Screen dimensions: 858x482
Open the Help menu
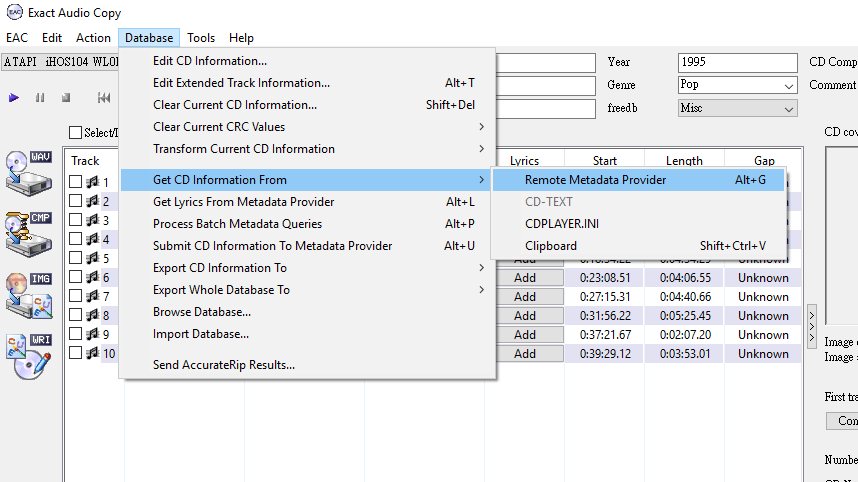click(241, 38)
